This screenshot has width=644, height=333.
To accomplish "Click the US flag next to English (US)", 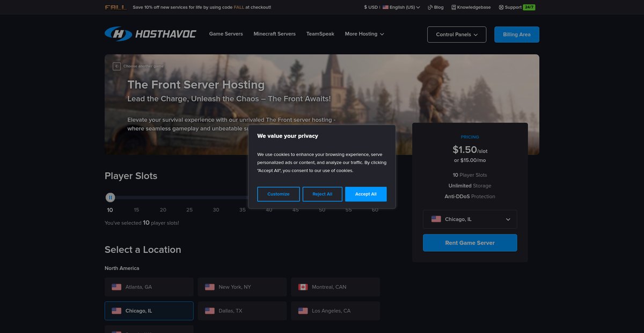I will click(x=385, y=8).
